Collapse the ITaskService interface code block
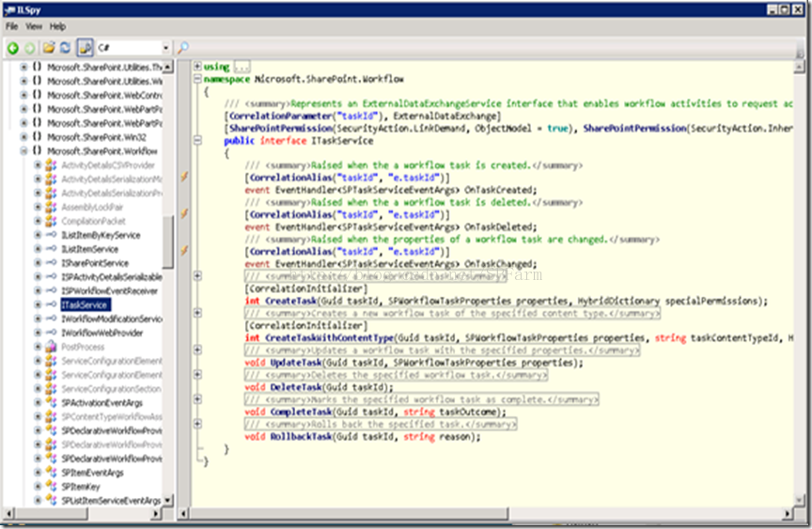Screen dimensions: 812x529 pyautogui.click(x=197, y=140)
